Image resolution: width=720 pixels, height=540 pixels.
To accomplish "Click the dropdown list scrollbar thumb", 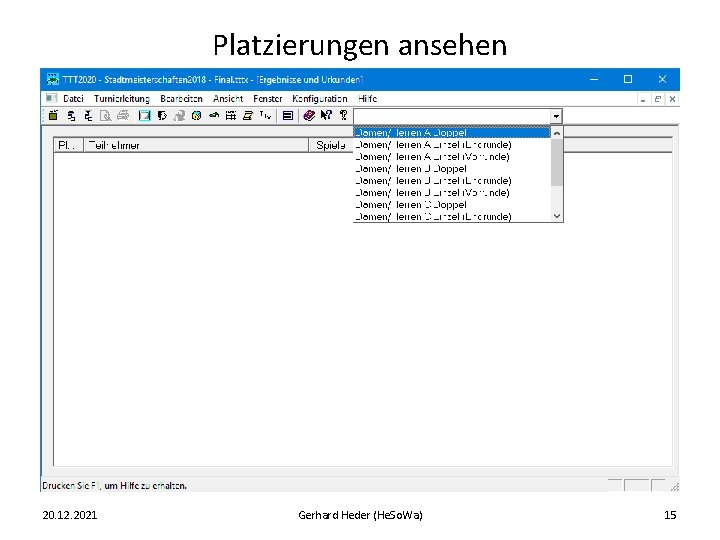I will point(557,163).
